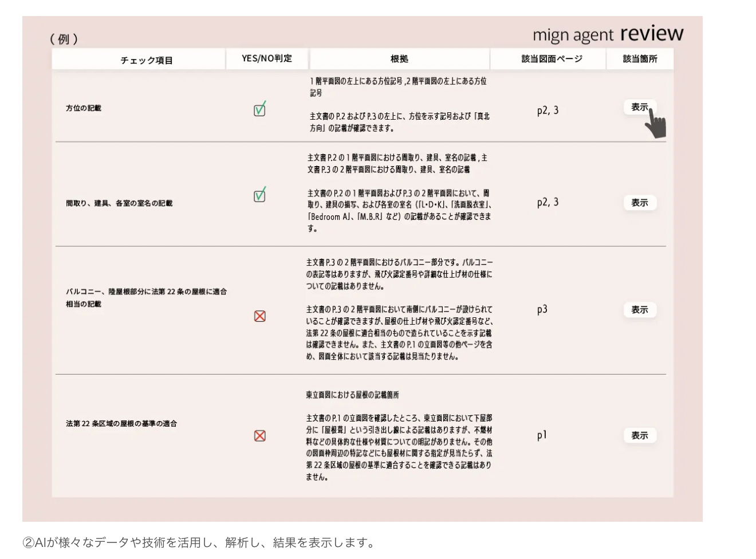
Task: Click red X mark for 法第22条区域 row
Action: click(x=259, y=436)
